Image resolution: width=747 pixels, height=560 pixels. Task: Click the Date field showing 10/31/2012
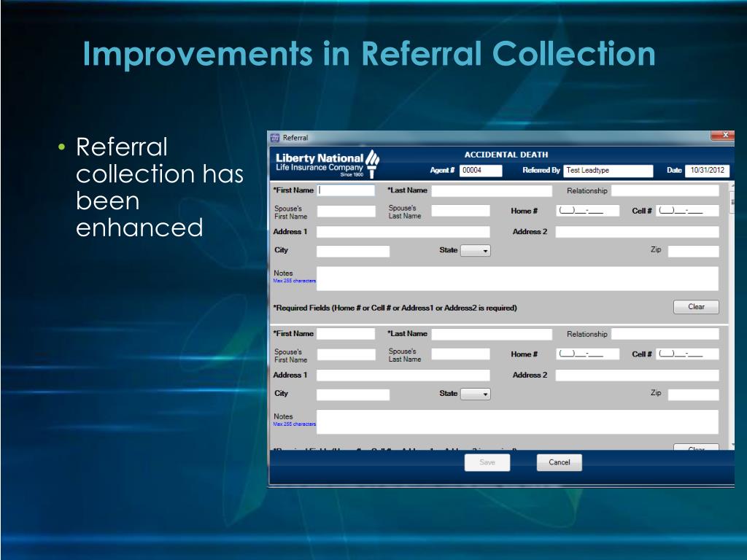707,171
